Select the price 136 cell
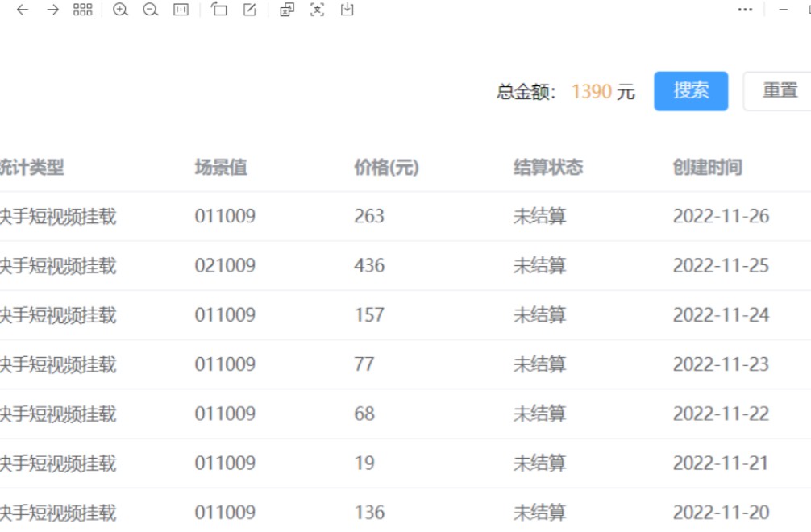The image size is (811, 532). point(369,513)
